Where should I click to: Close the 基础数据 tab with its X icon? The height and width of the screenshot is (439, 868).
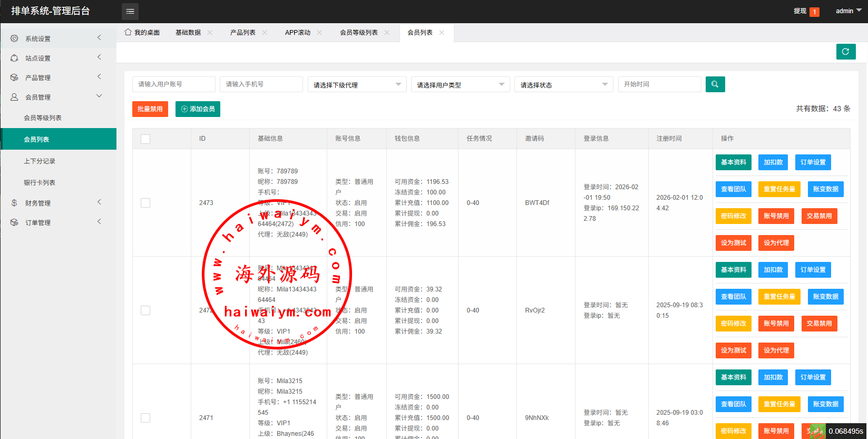tap(210, 33)
